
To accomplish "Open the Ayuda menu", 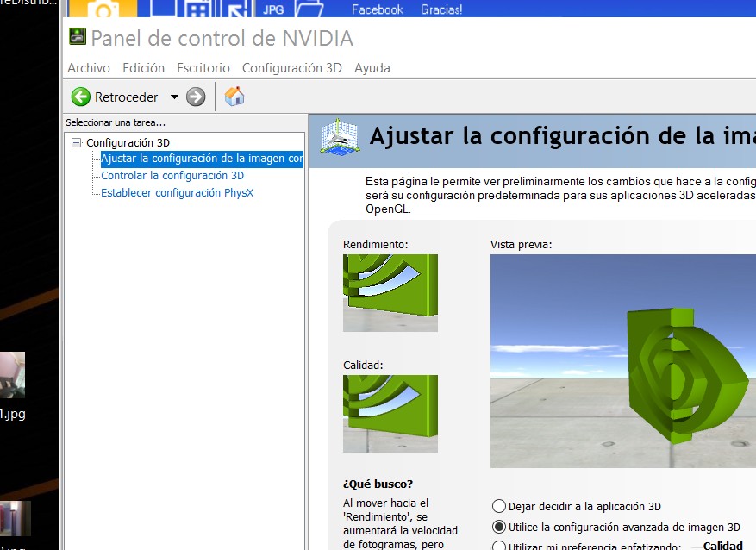I will pyautogui.click(x=372, y=68).
